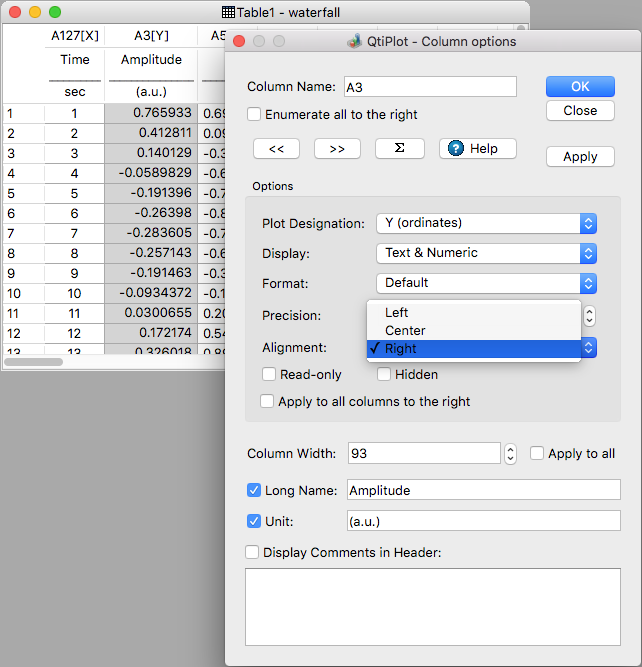The width and height of the screenshot is (642, 667).
Task: Click the Apply button
Action: coord(580,156)
